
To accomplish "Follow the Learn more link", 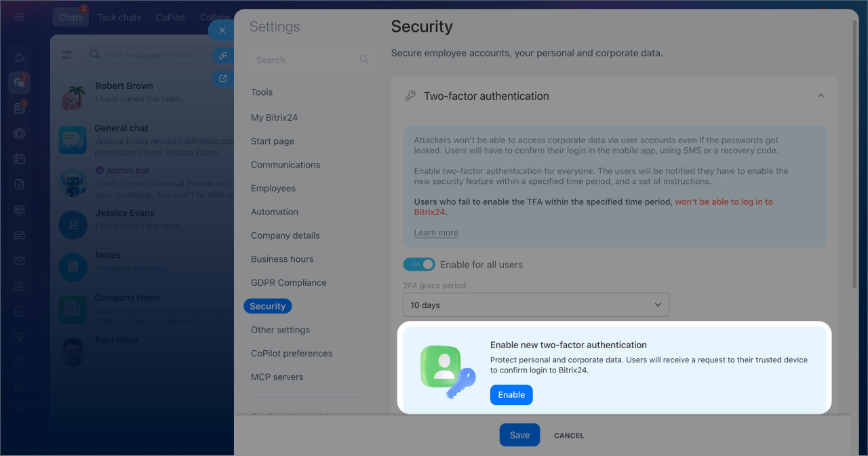I will (435, 233).
